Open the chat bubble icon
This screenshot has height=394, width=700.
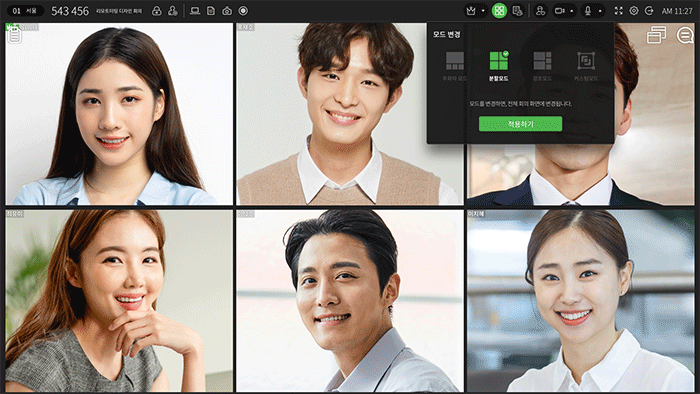tap(684, 35)
